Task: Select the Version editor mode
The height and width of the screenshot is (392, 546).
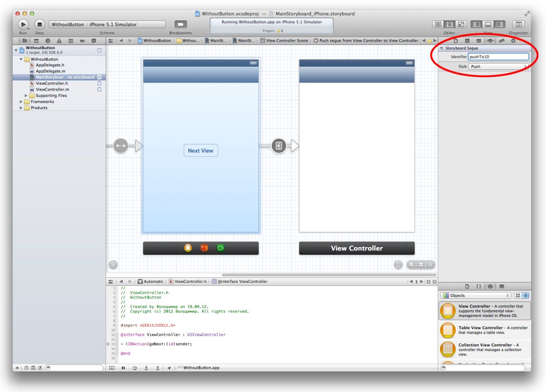Action: pyautogui.click(x=461, y=24)
